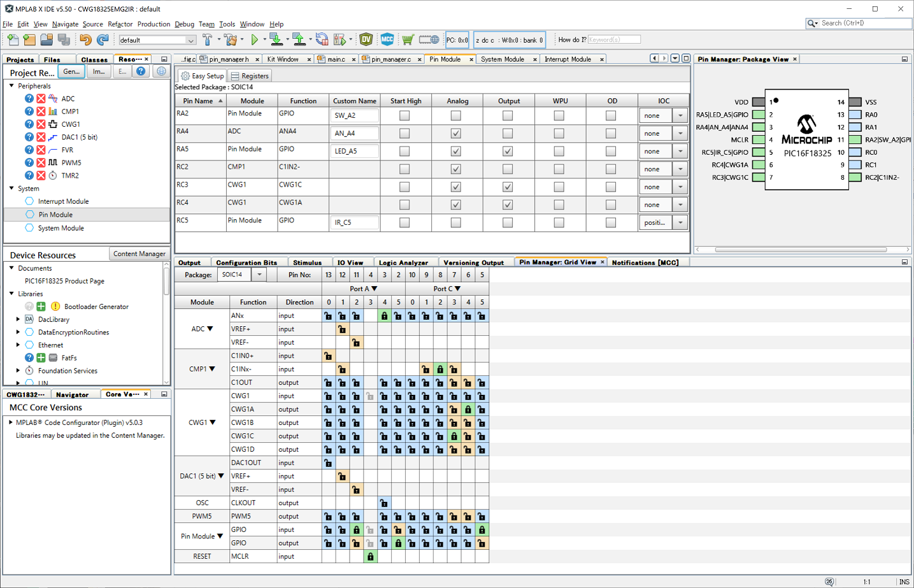914x588 pixels.
Task: Open the shopping cart icon in toolbar
Action: (x=408, y=39)
